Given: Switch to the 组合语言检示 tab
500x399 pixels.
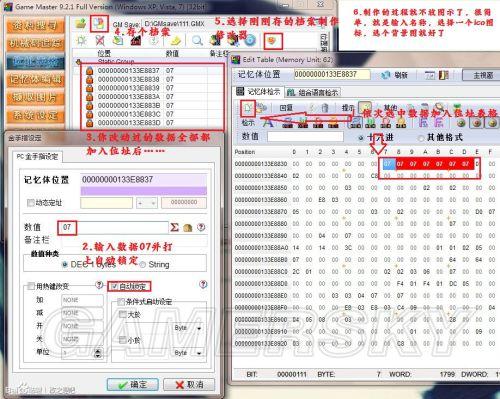Looking at the screenshot, I should pos(313,92).
